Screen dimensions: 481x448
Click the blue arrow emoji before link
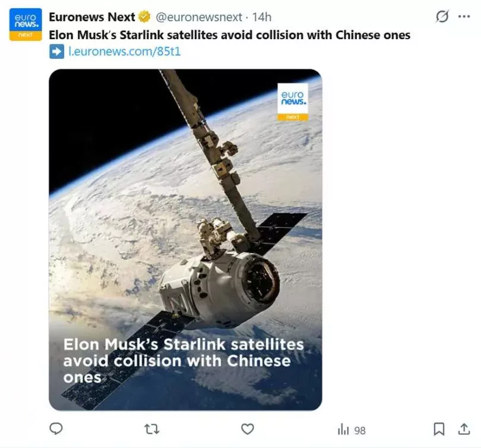56,52
